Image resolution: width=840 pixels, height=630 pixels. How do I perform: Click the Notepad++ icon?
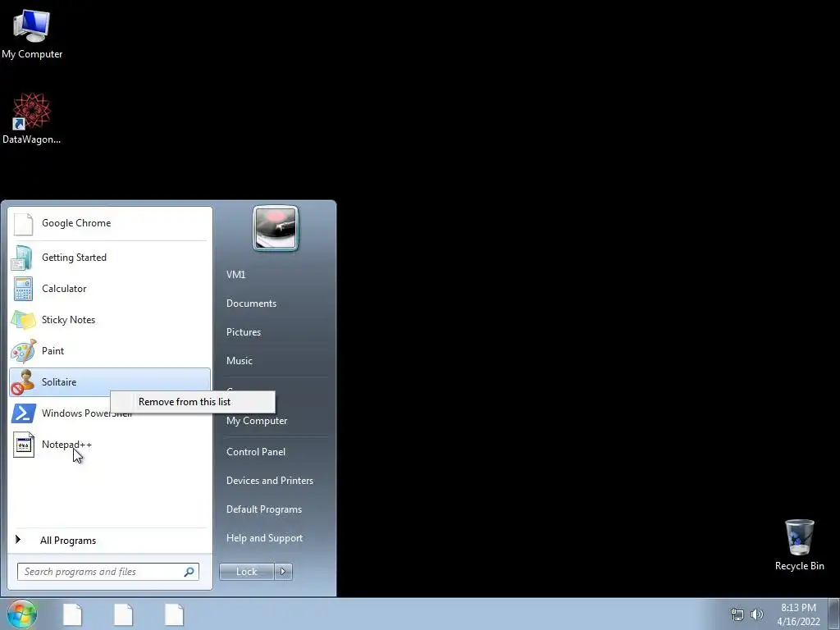pos(23,445)
